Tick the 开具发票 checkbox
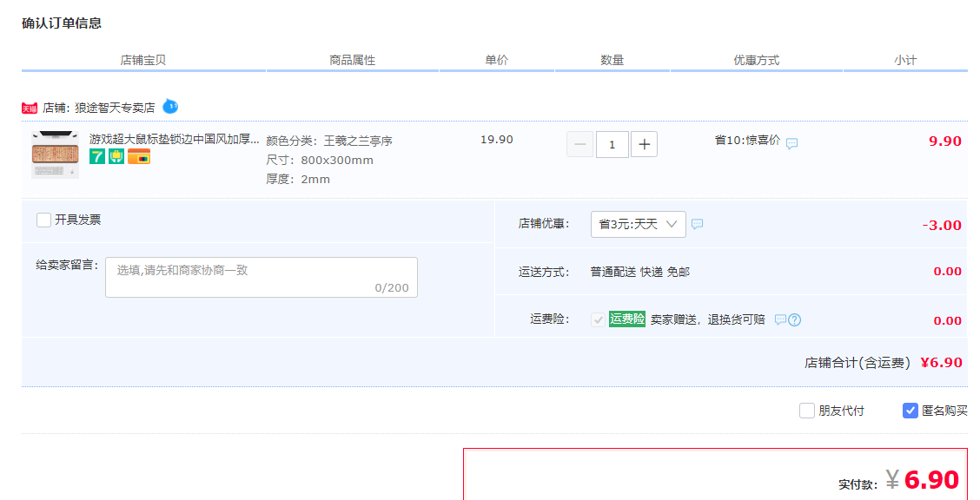980x500 pixels. [43, 220]
